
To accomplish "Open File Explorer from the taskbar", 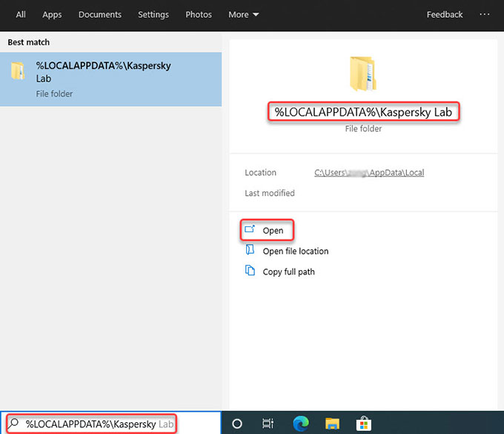I will point(332,424).
